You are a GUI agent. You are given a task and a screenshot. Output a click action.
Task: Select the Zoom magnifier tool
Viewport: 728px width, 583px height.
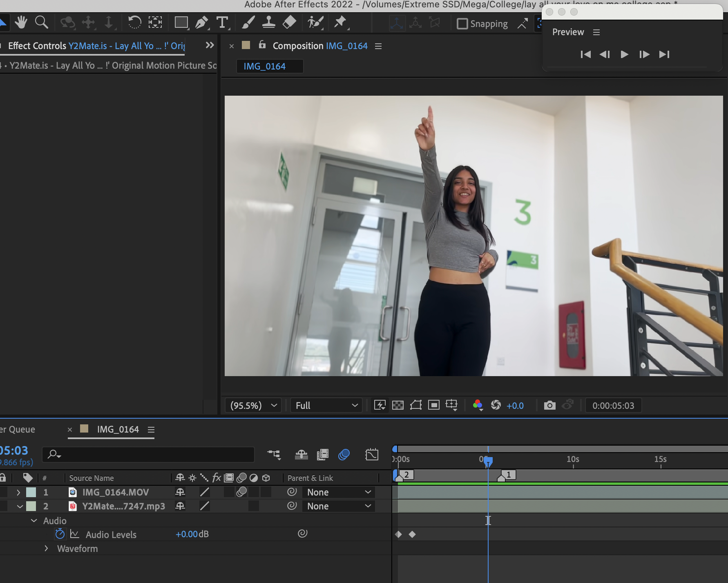pos(41,22)
